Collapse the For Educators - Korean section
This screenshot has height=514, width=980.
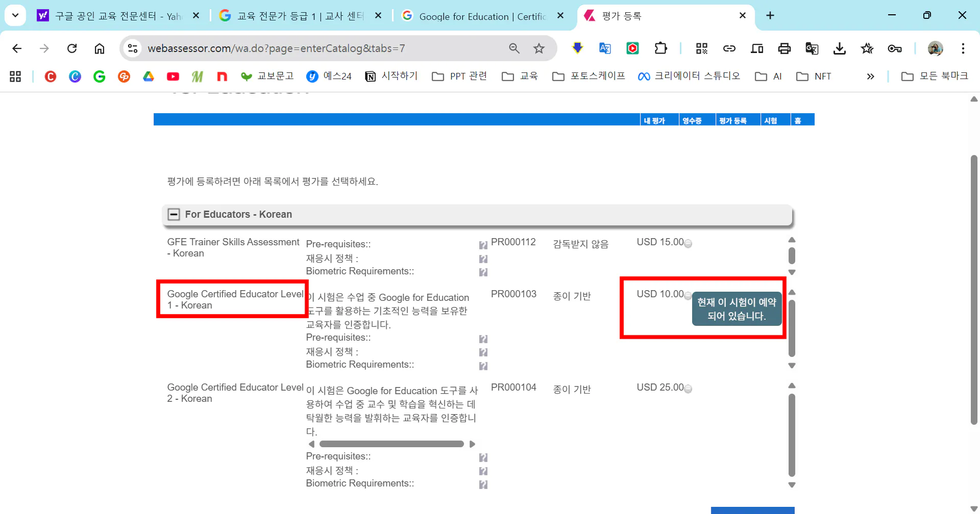[x=174, y=214]
